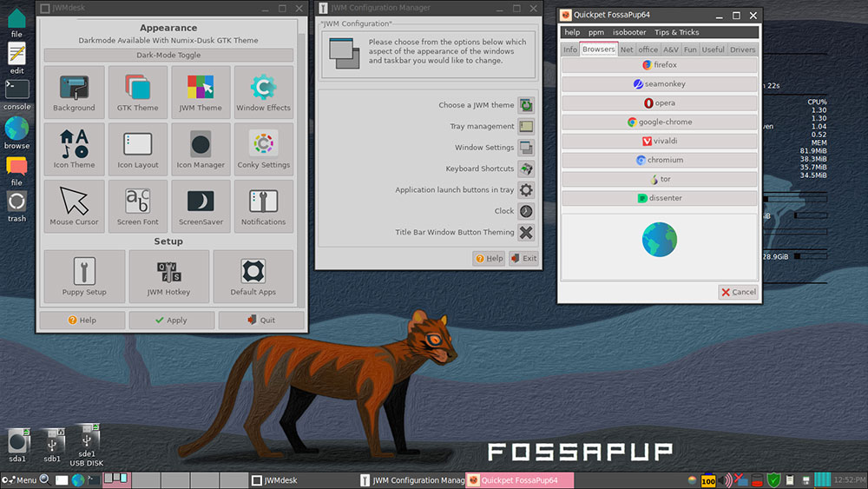The height and width of the screenshot is (489, 868).
Task: Install dissenter from Quickpet
Action: point(660,198)
